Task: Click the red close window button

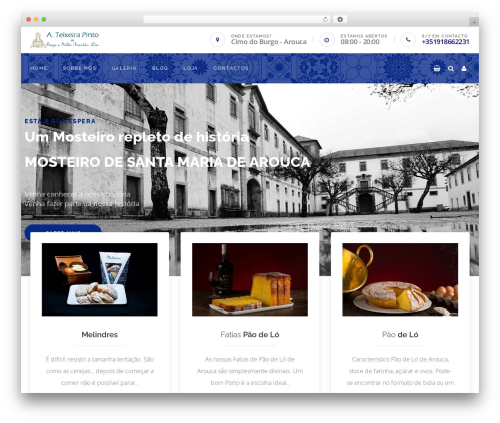Action: click(x=29, y=19)
